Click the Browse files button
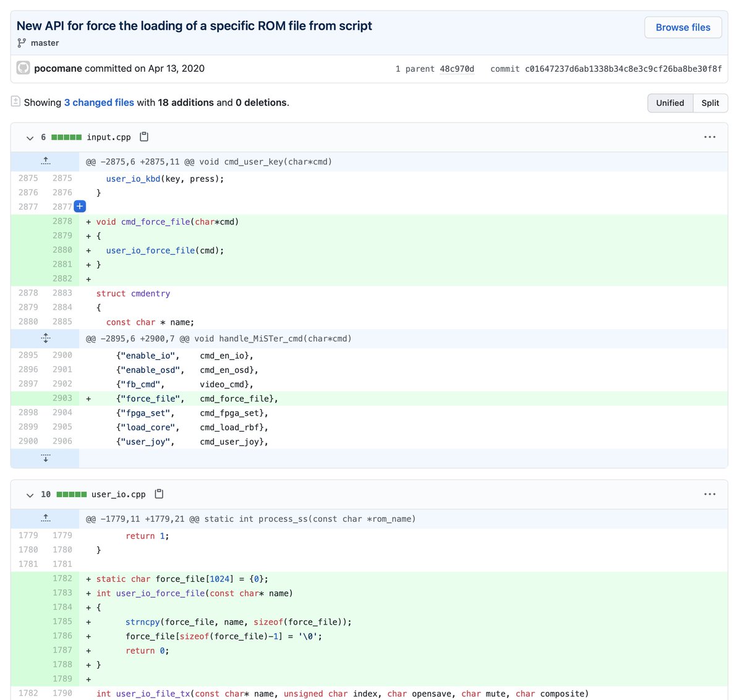 (683, 27)
